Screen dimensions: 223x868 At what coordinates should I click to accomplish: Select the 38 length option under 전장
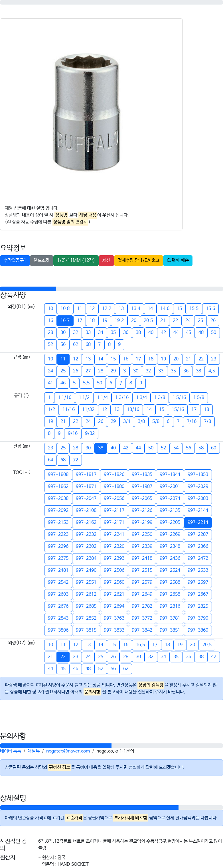click(x=101, y=448)
